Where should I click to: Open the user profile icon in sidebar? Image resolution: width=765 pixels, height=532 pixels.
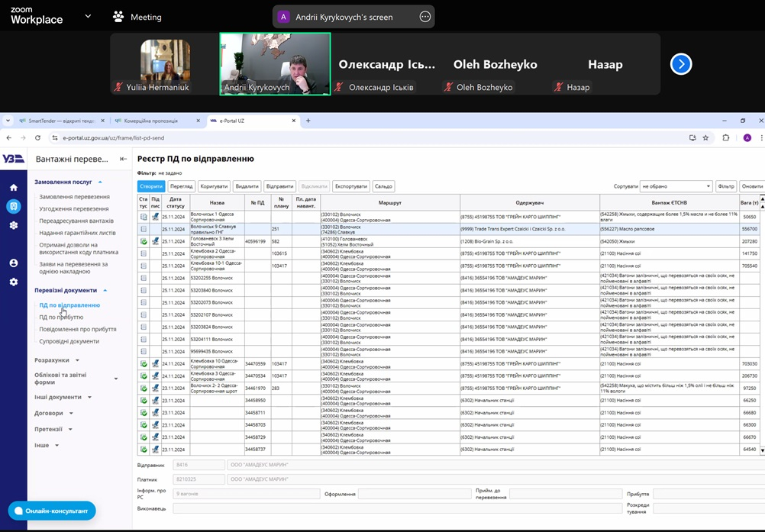13,263
